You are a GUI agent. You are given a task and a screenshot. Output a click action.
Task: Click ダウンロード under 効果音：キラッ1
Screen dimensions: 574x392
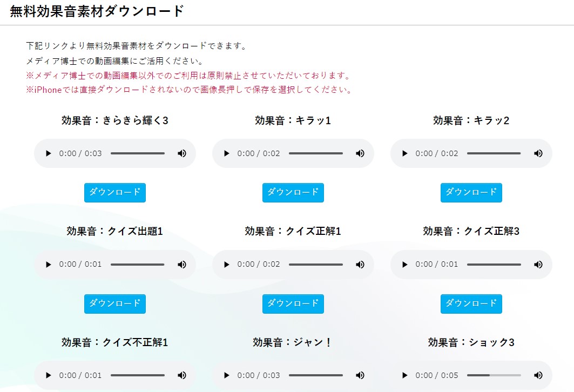293,193
